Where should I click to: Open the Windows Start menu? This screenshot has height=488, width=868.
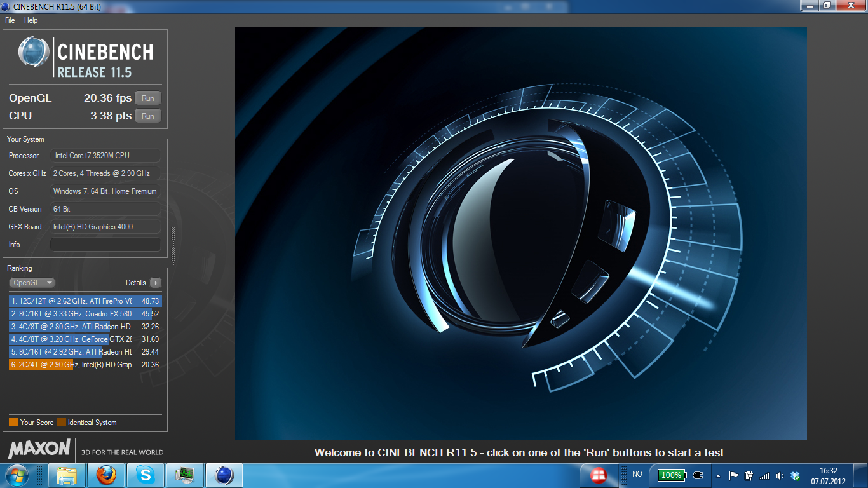point(17,475)
